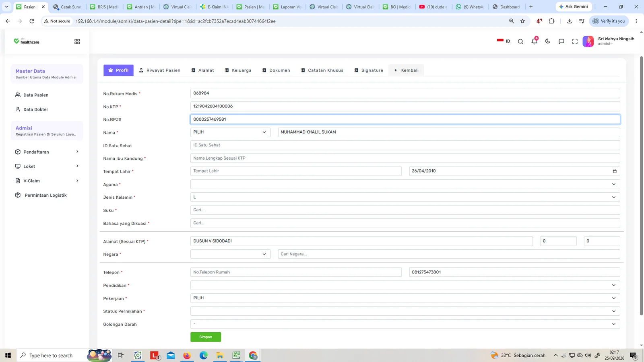This screenshot has width=644, height=362.
Task: Open Chrome downloads icon
Action: (x=569, y=21)
